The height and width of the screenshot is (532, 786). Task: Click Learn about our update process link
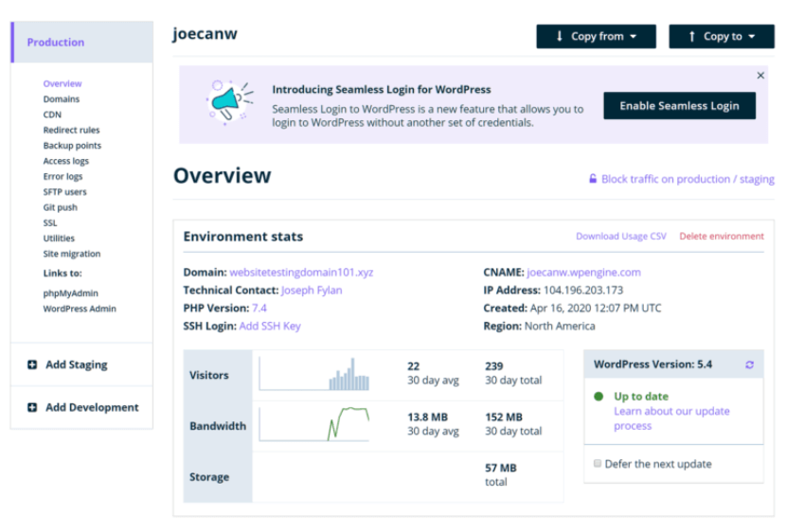[671, 418]
